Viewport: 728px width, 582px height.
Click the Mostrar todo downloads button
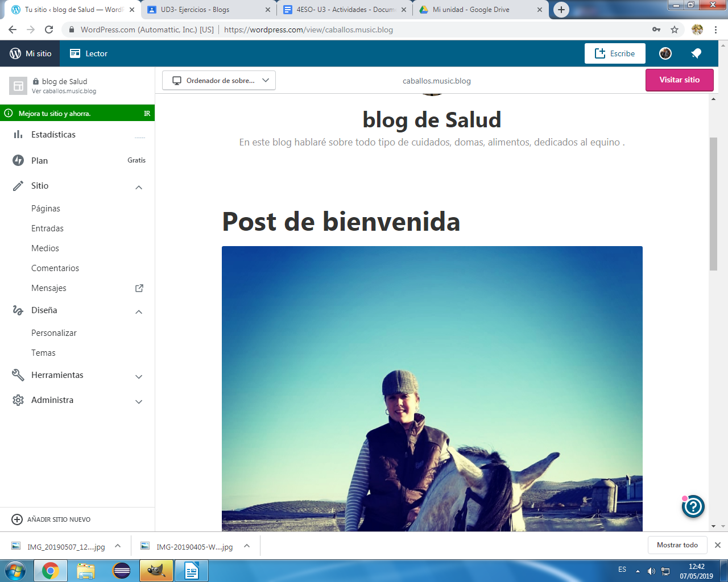(677, 545)
